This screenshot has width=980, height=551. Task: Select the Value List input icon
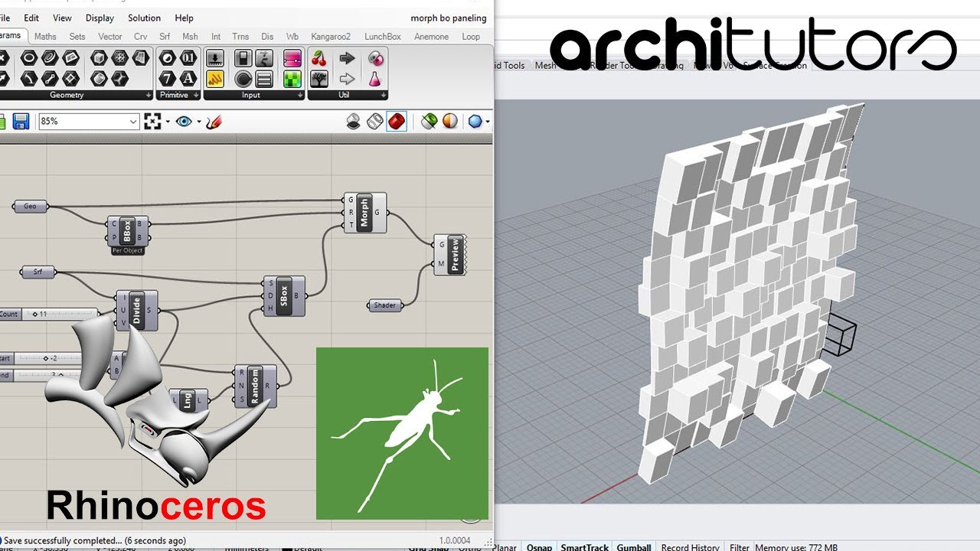264,79
